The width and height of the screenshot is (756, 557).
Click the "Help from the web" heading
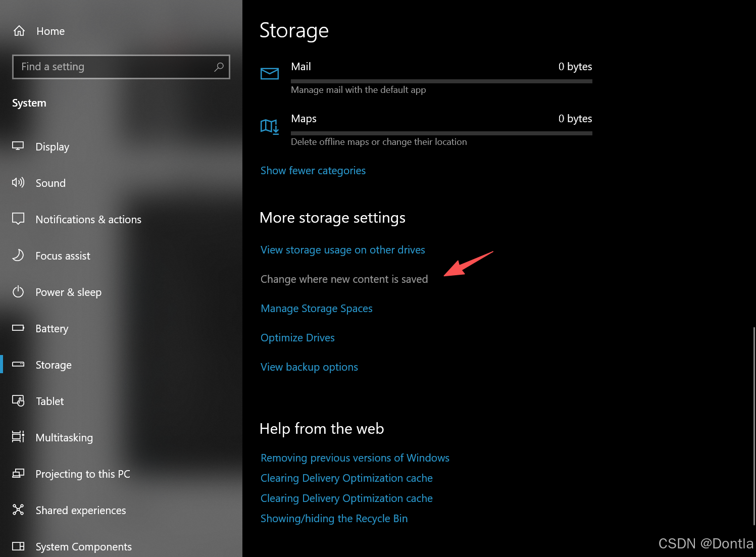tap(322, 429)
